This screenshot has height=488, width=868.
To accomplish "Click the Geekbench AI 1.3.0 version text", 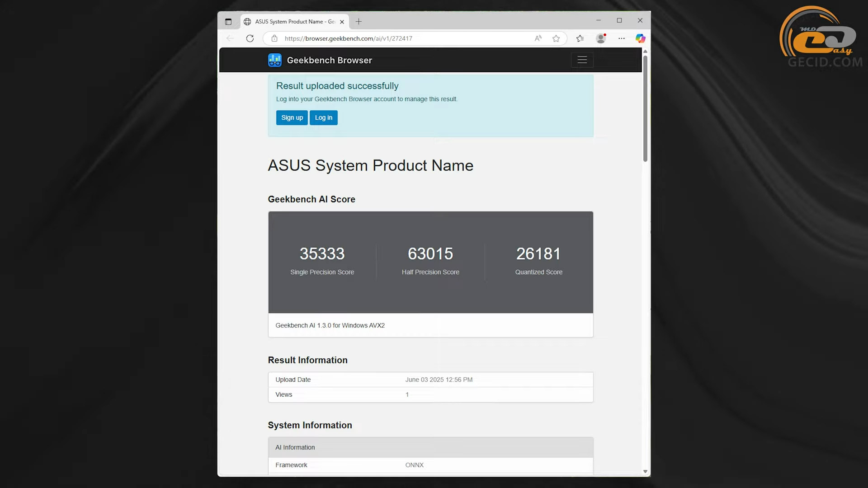I will point(330,325).
